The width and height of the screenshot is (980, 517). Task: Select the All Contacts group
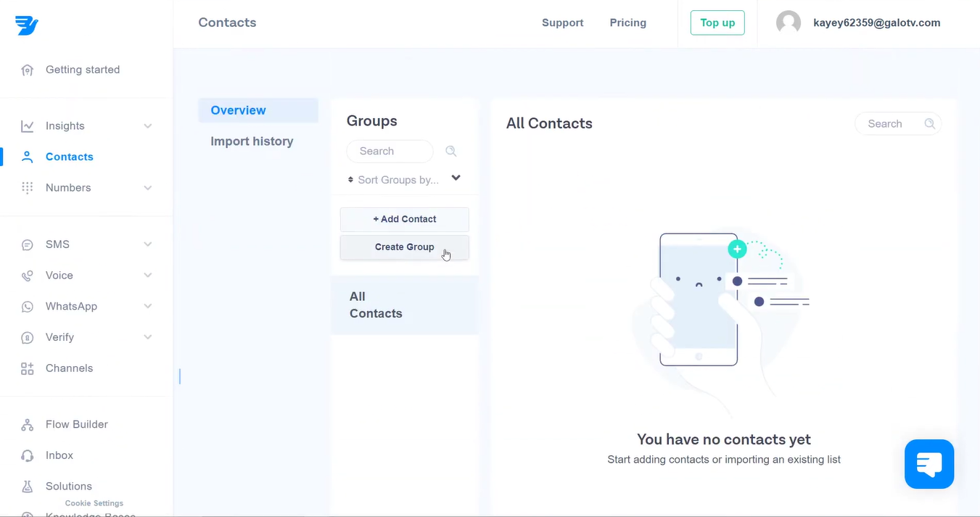405,305
